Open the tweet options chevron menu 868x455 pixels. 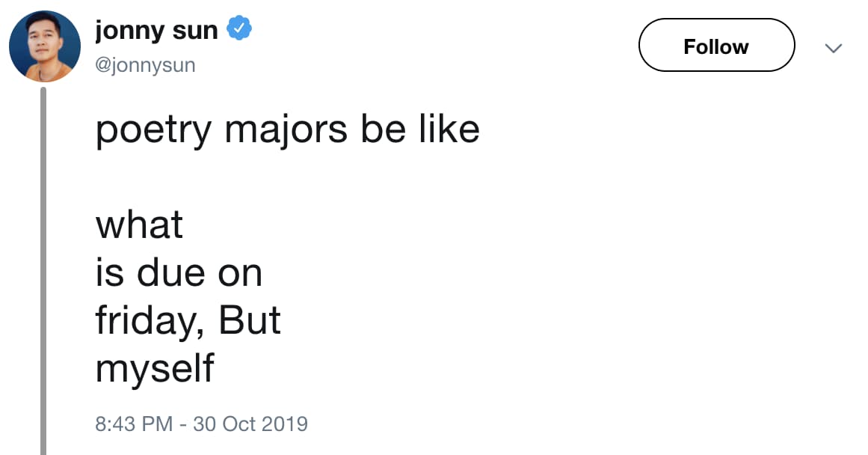[x=833, y=48]
